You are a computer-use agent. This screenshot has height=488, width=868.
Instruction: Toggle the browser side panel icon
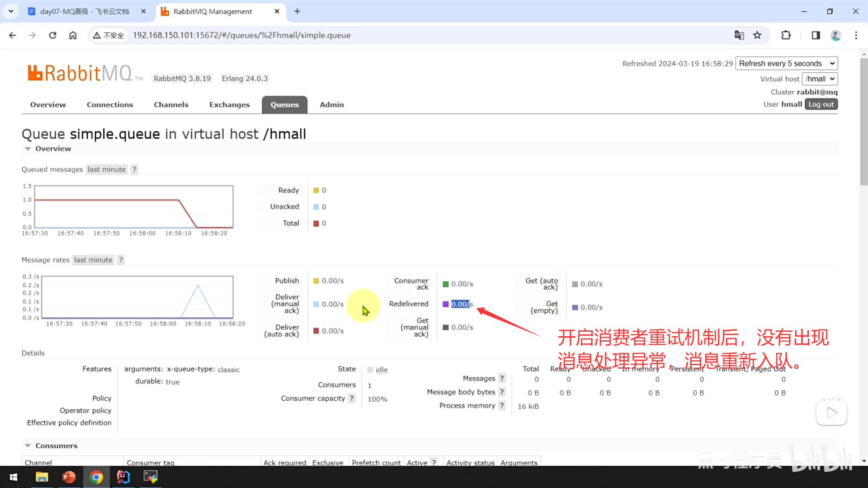point(816,35)
